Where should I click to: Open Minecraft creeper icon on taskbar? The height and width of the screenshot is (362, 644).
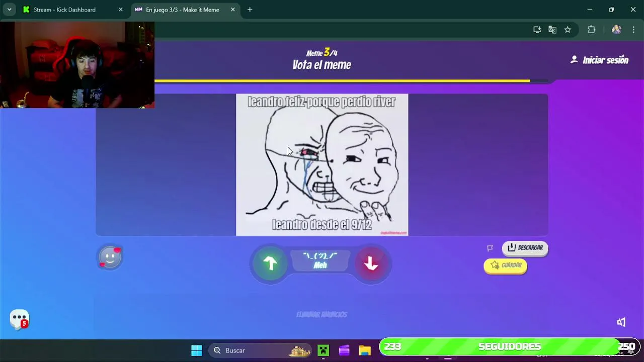323,350
